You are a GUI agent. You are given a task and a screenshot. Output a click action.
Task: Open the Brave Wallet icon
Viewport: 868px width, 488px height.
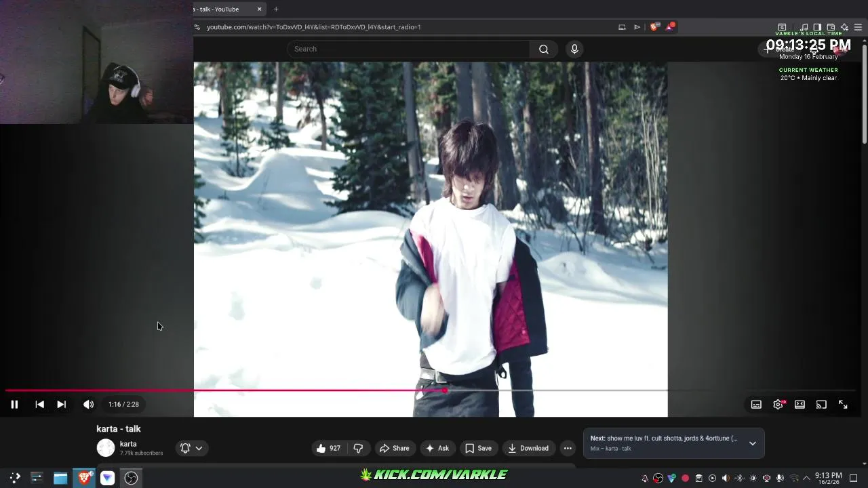(x=831, y=27)
